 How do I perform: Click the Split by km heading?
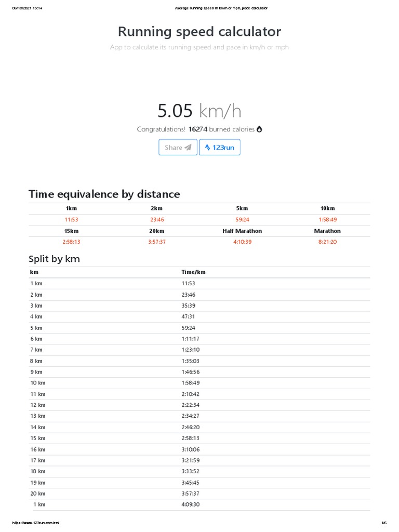click(54, 258)
